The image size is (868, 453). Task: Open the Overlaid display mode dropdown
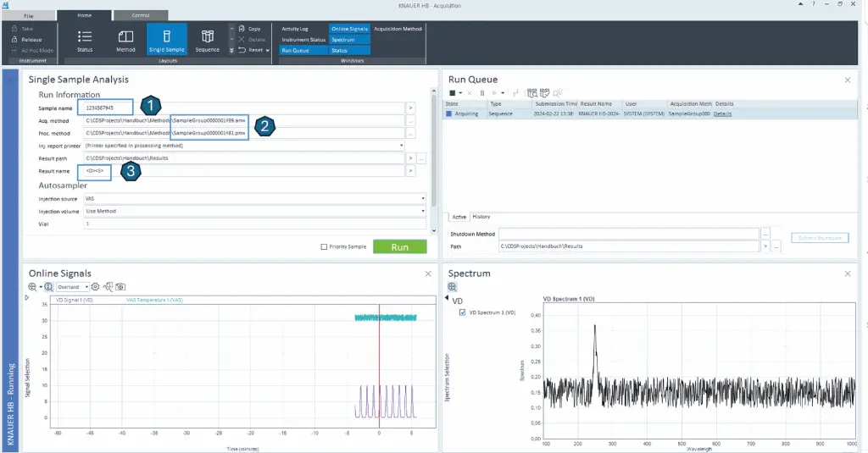tap(73, 287)
